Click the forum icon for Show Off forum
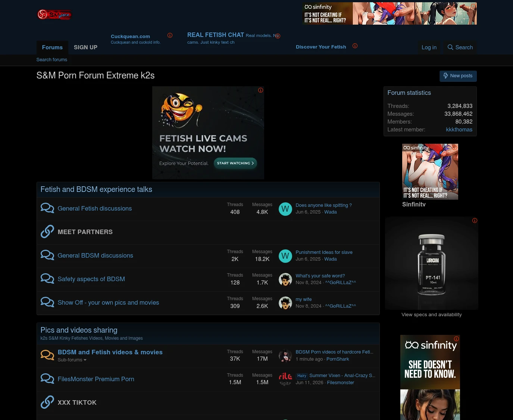Viewport: 513px width, 420px height. 47,302
